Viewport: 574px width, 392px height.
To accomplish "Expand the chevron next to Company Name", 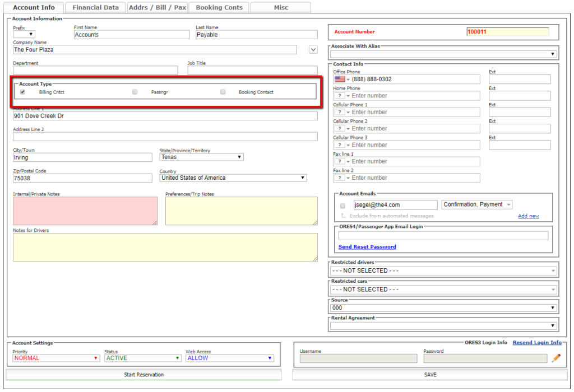I will pyautogui.click(x=313, y=50).
